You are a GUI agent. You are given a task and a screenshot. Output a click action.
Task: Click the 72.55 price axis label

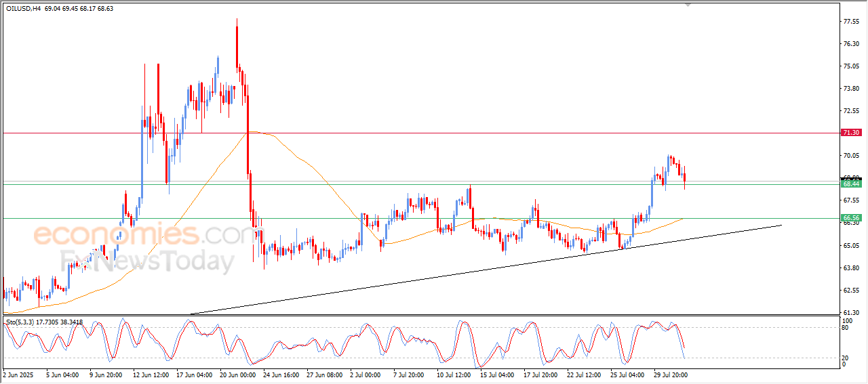851,111
